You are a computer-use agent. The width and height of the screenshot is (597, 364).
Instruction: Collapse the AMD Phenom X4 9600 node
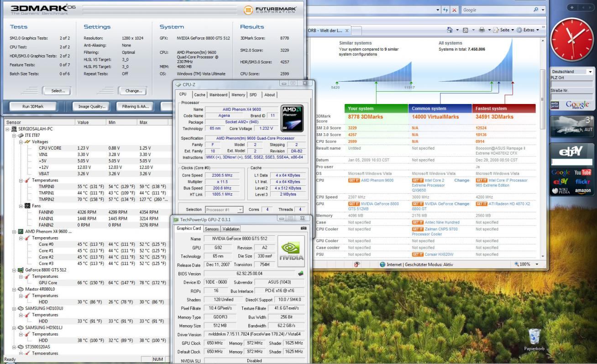click(x=14, y=231)
